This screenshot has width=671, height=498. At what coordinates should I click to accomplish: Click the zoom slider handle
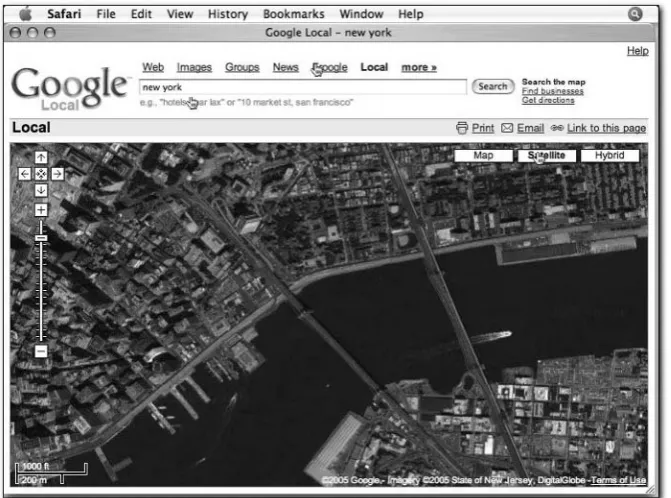41,237
